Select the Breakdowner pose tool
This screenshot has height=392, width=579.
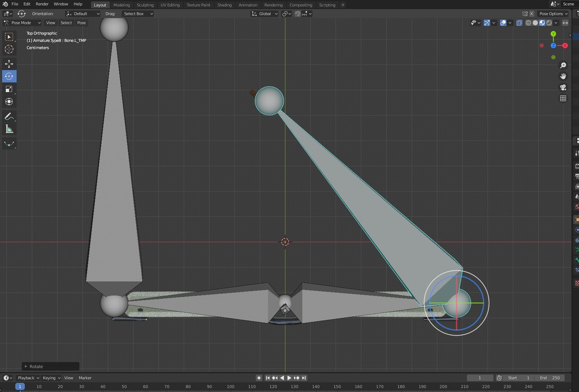(9, 144)
